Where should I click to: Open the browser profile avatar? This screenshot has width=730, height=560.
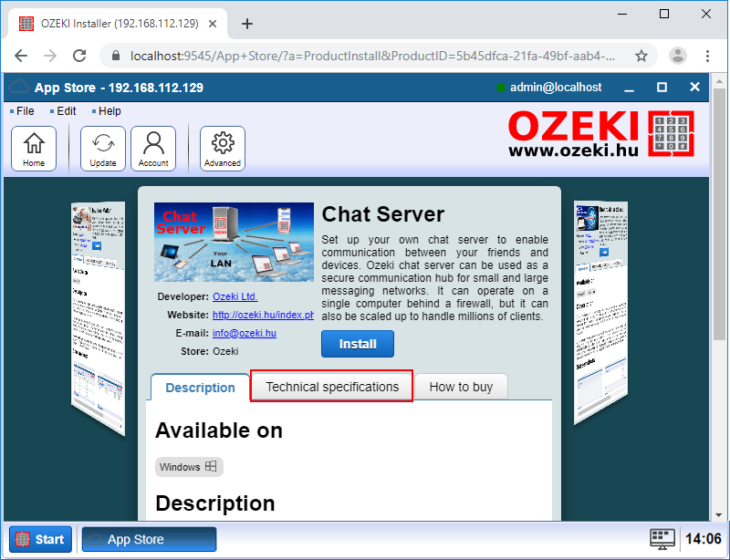[678, 56]
